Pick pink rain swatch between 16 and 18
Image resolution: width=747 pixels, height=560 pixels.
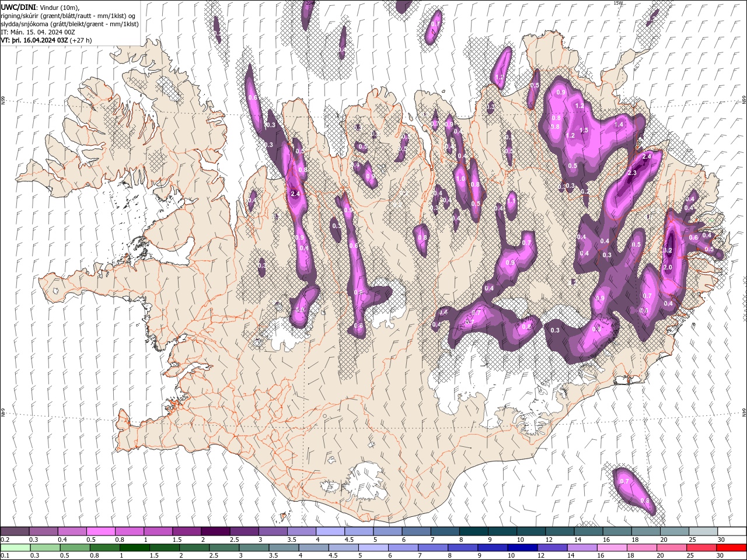[612, 548]
